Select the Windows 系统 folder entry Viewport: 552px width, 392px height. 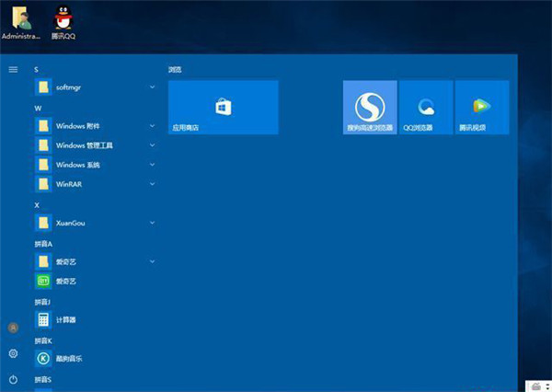click(x=95, y=165)
